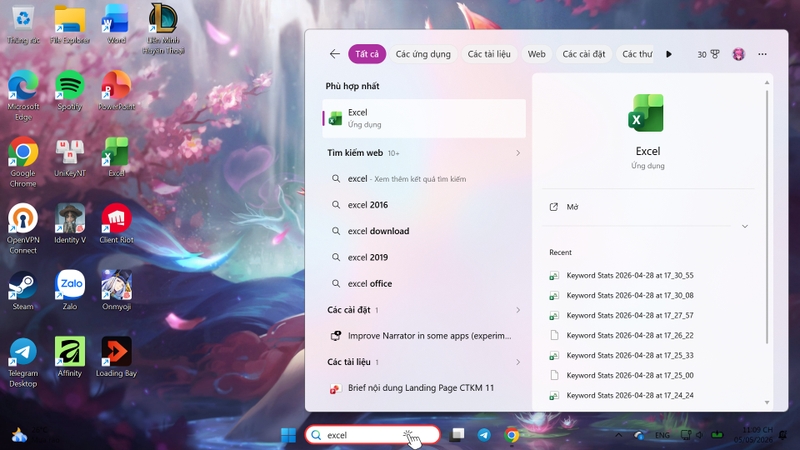This screenshot has height=450, width=800.
Task: Select web suggestion excel 2019
Action: (x=424, y=258)
